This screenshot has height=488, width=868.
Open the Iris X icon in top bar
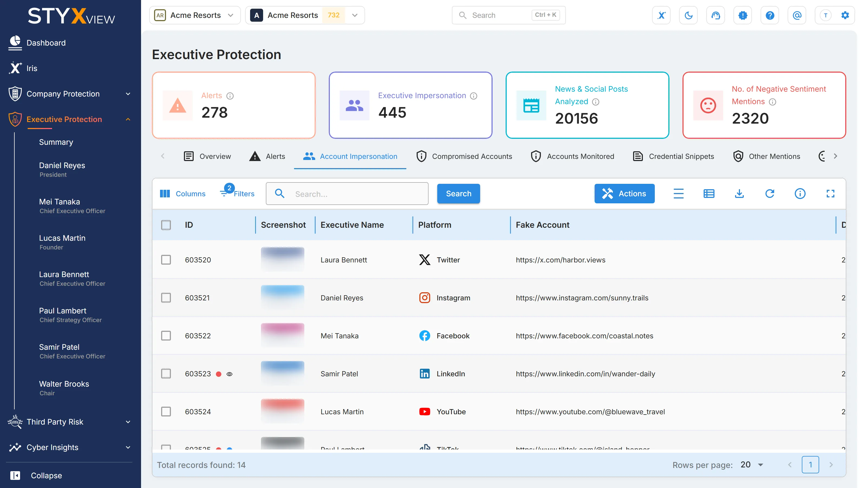(x=661, y=15)
